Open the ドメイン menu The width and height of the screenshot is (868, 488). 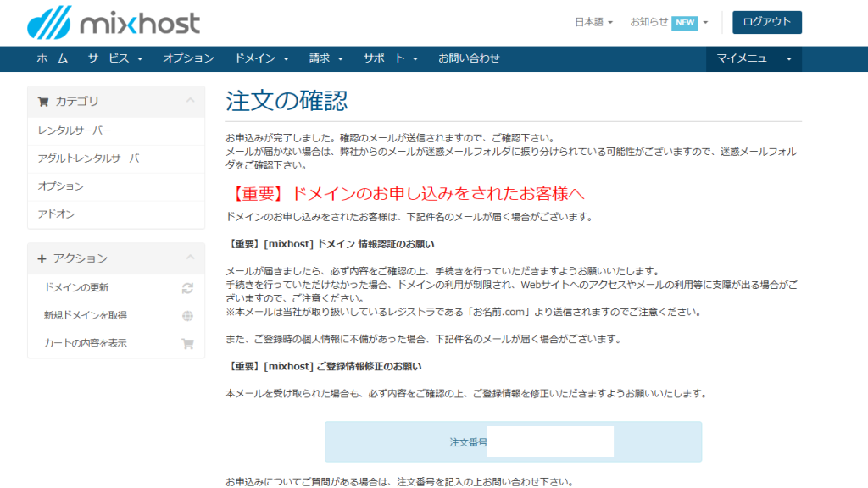click(262, 58)
